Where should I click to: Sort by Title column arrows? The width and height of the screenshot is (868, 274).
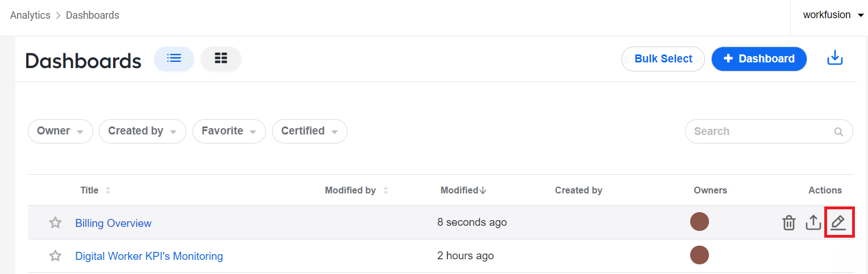(108, 191)
